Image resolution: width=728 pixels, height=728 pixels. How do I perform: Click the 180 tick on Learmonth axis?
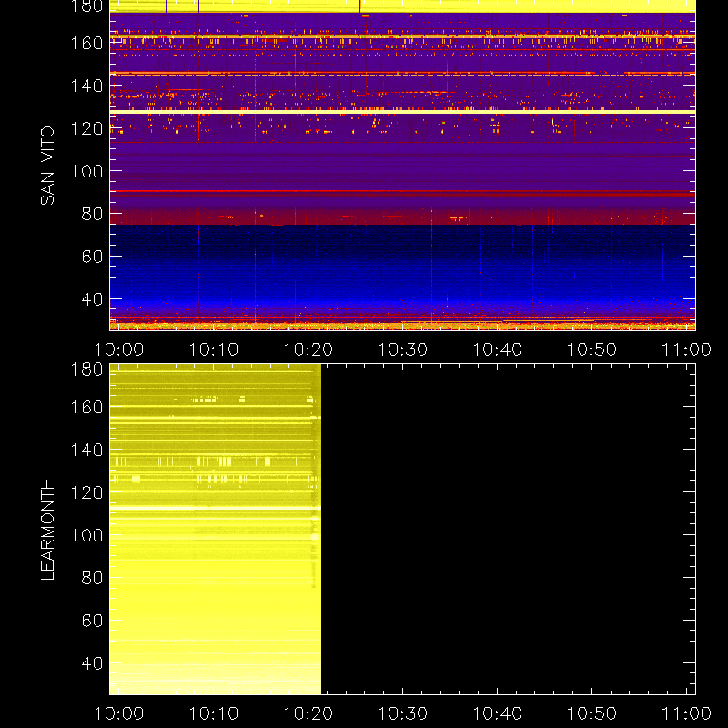pos(86,369)
